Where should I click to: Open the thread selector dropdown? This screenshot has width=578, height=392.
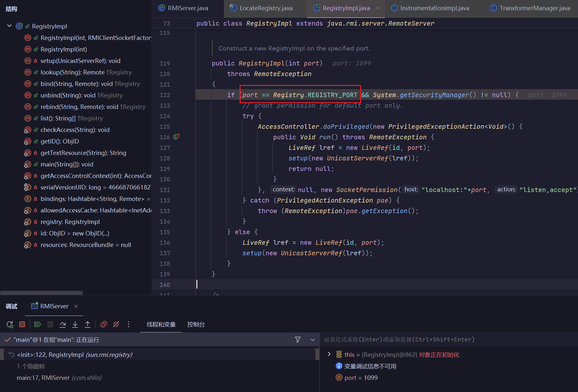click(313, 340)
